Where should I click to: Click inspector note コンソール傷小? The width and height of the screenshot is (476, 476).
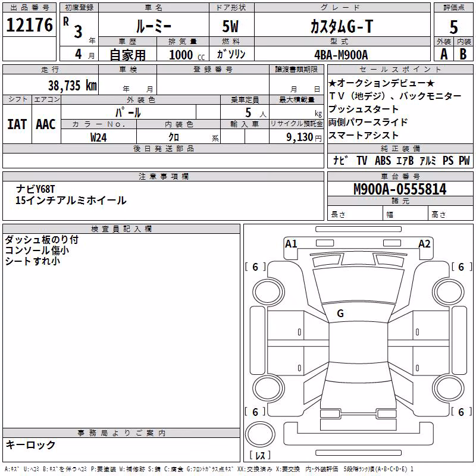click(x=37, y=250)
